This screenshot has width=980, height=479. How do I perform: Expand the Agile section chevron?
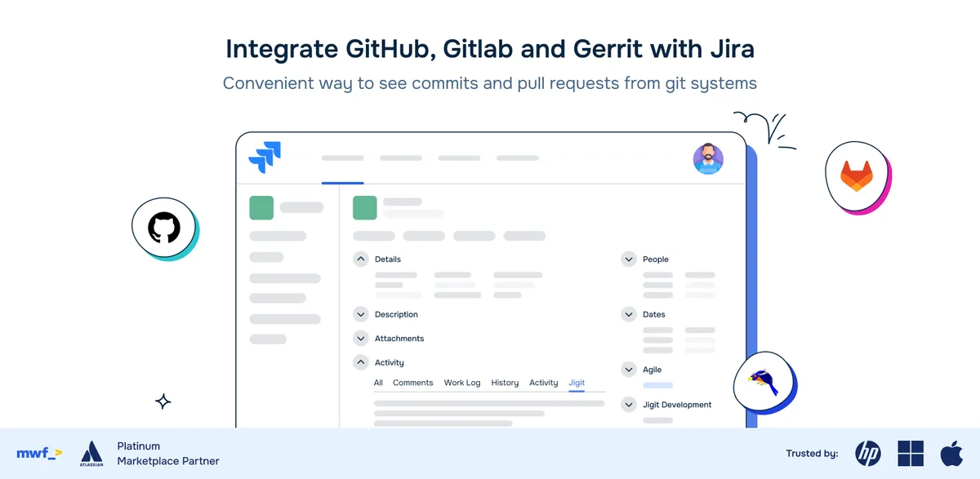pos(629,370)
